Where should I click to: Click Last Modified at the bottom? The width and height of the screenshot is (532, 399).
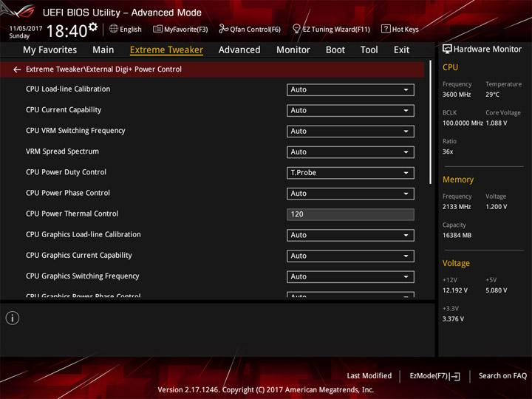(369, 376)
